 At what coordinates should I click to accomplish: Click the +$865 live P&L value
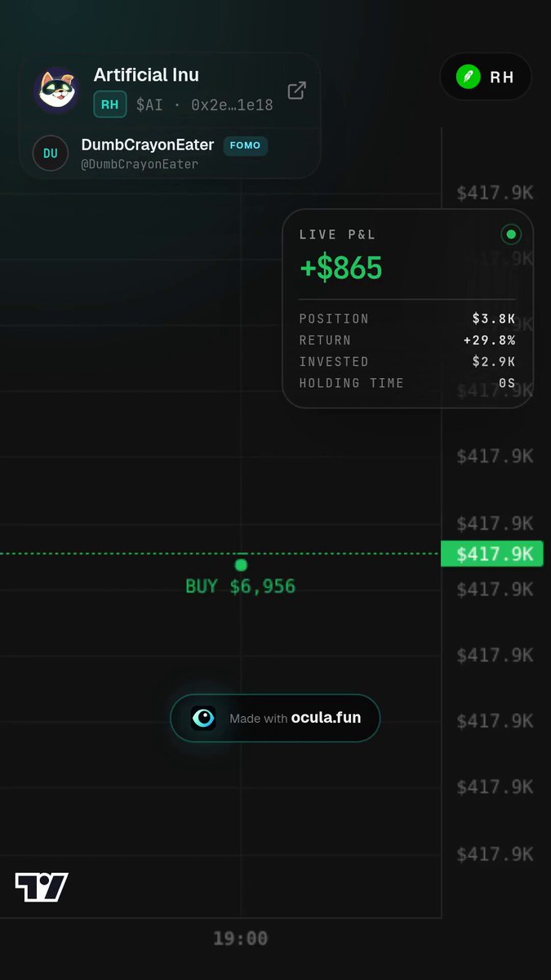[341, 267]
